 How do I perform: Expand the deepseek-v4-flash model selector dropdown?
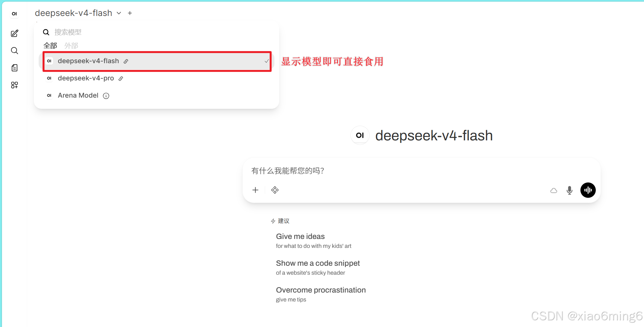click(78, 13)
